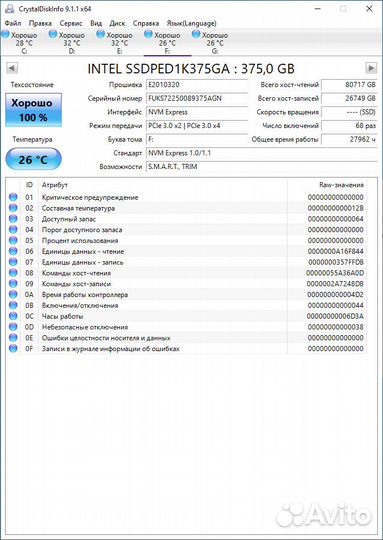This screenshot has width=383, height=540.
Task: Click the ID column header
Action: (30, 185)
